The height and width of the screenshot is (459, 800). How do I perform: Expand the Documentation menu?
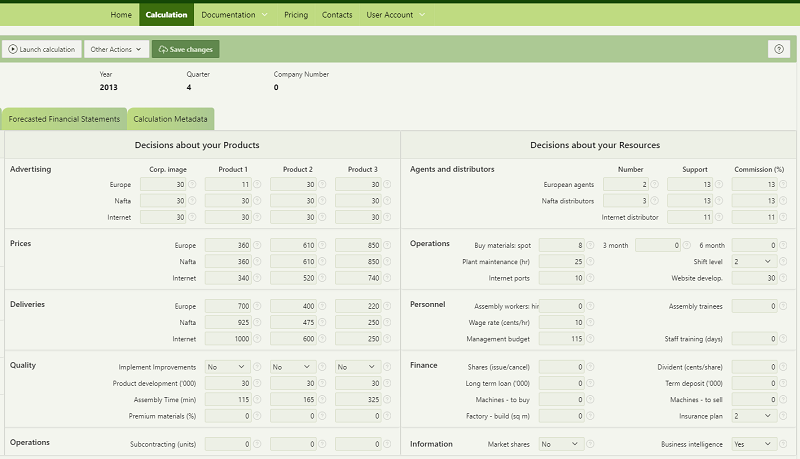pyautogui.click(x=234, y=15)
